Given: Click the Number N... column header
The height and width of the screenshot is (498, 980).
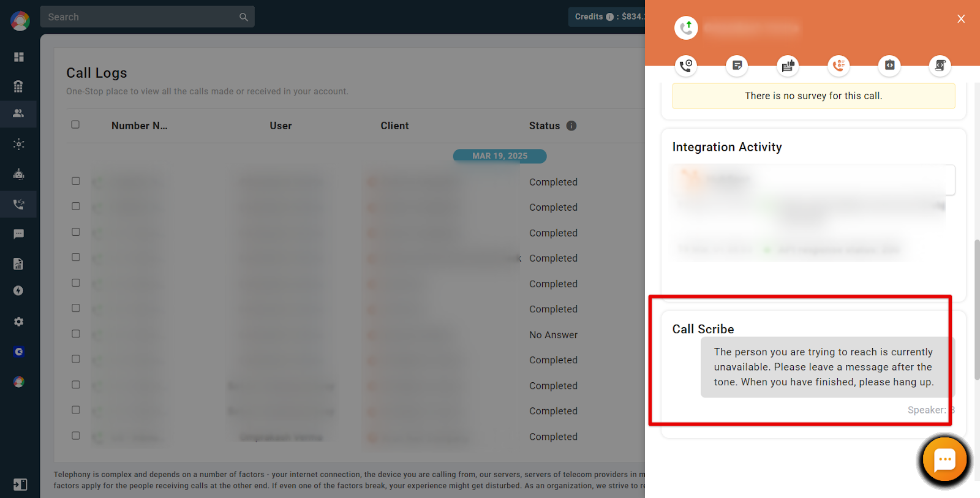Looking at the screenshot, I should 139,126.
